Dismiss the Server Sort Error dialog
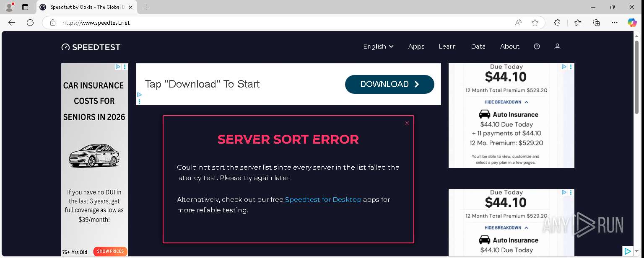The height and width of the screenshot is (258, 644). pyautogui.click(x=407, y=123)
